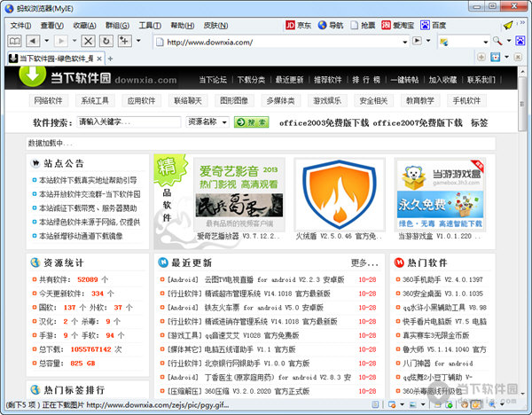Click the yellow paper plane icon
Screen dimensions: 532x415
point(508,25)
